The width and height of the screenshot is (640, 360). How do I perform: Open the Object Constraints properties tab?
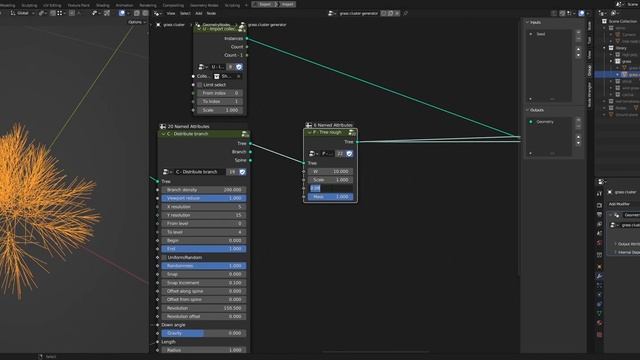pyautogui.click(x=599, y=304)
